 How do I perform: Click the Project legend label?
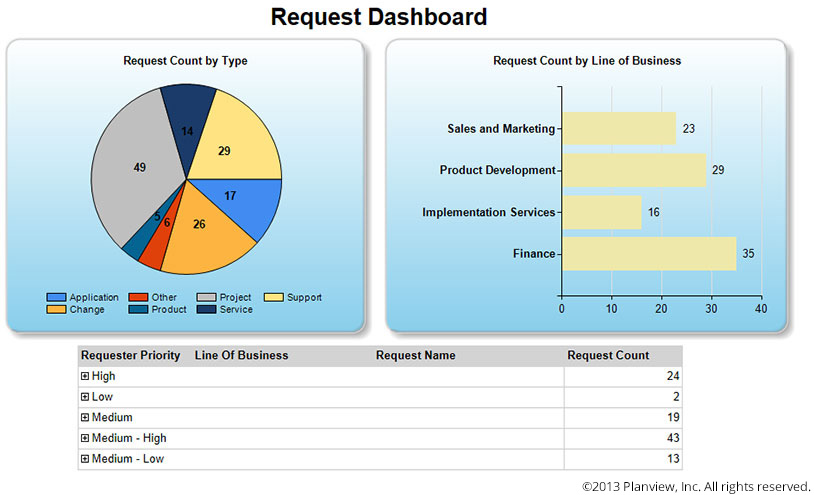click(235, 297)
